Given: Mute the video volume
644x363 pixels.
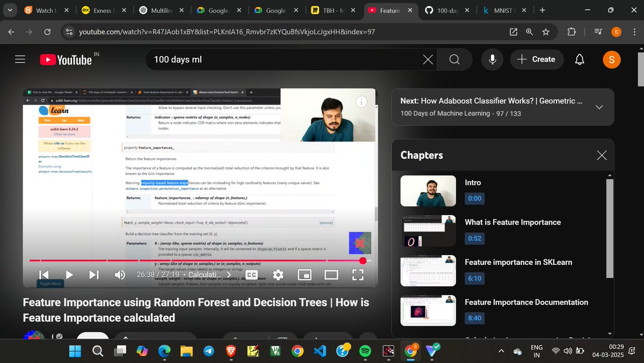Looking at the screenshot, I should 120,275.
